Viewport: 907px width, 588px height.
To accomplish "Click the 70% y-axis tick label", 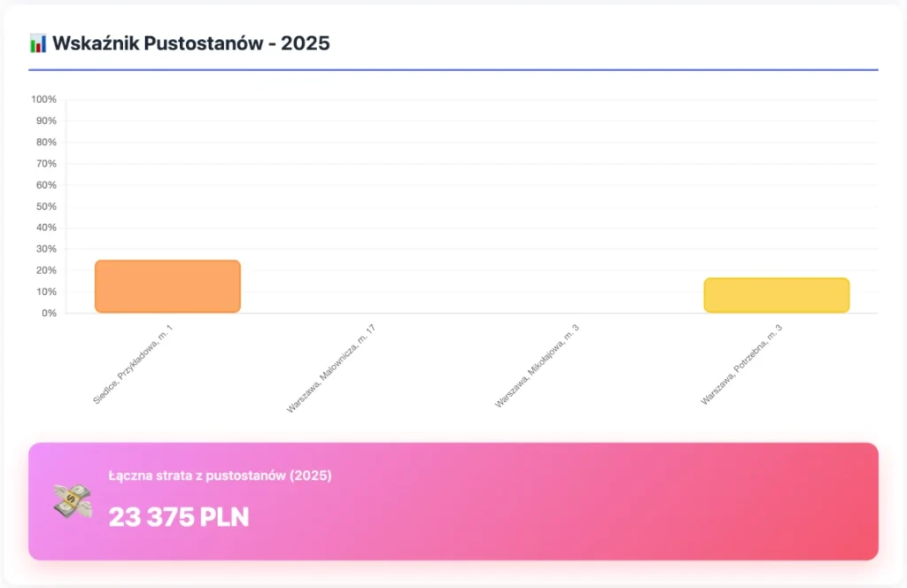I will click(46, 164).
